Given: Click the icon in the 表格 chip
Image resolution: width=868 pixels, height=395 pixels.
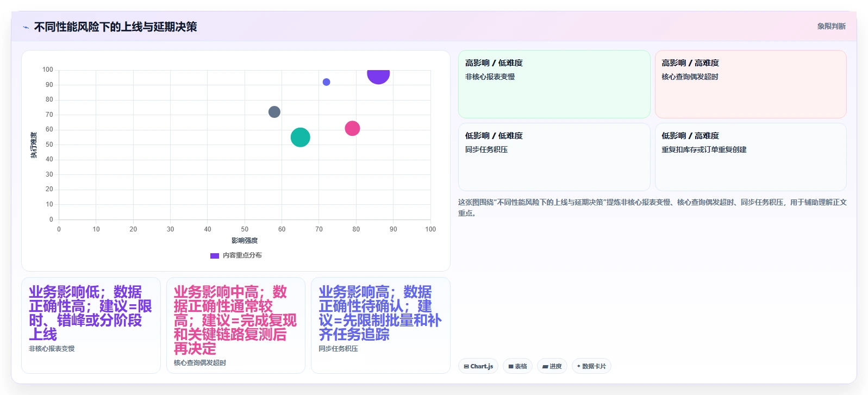Looking at the screenshot, I should click(x=511, y=367).
